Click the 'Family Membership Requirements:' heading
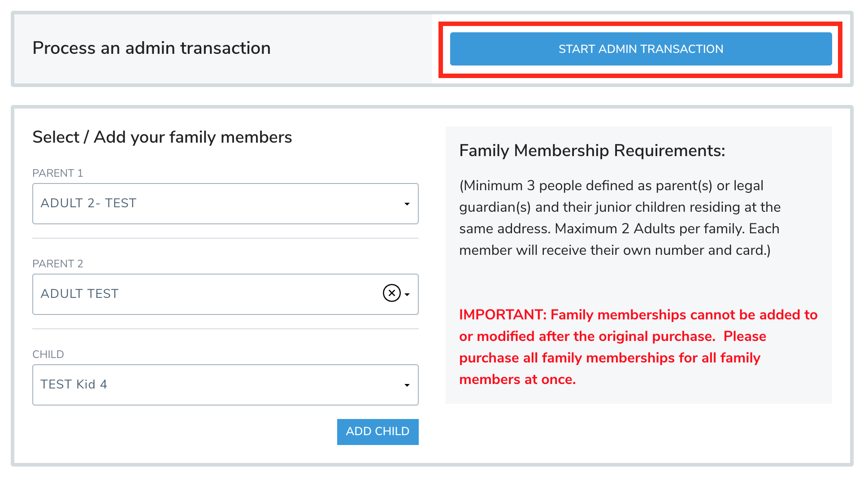This screenshot has width=868, height=480. click(x=592, y=151)
